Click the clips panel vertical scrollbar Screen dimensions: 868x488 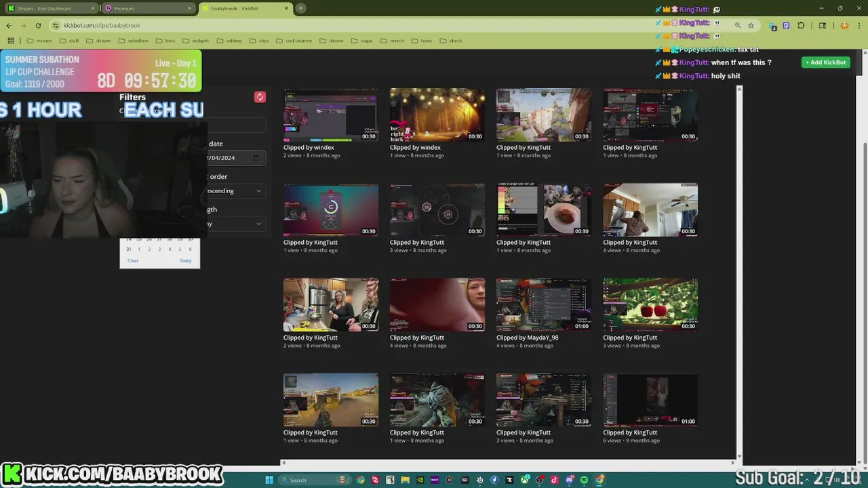739,271
